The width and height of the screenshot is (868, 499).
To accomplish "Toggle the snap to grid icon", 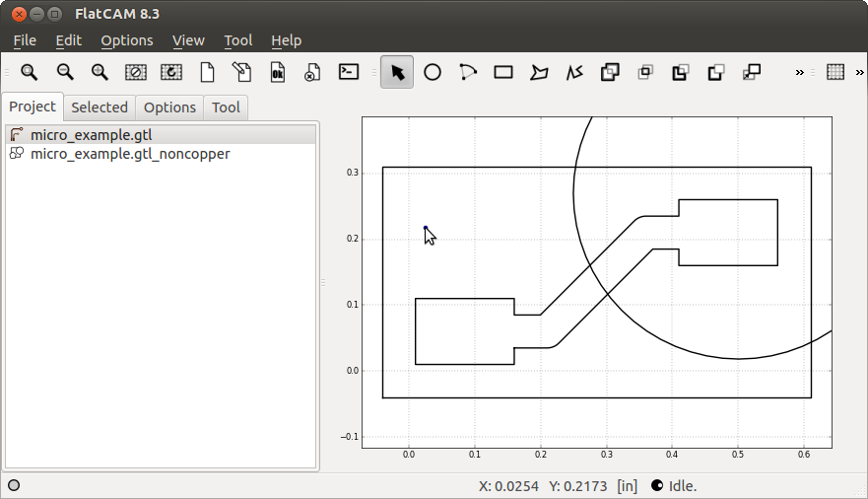I will pos(835,72).
